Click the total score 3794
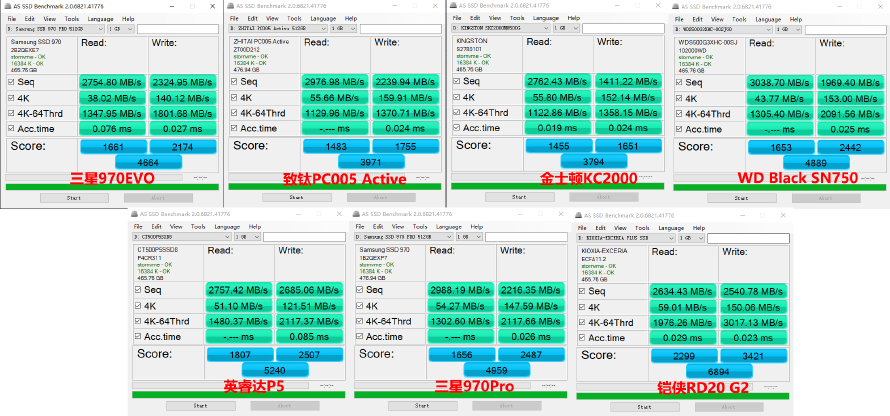The height and width of the screenshot is (416, 890). [x=594, y=161]
